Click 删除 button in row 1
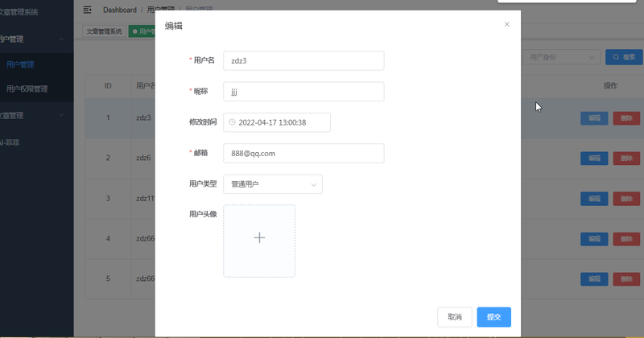This screenshot has width=644, height=338. click(x=626, y=118)
